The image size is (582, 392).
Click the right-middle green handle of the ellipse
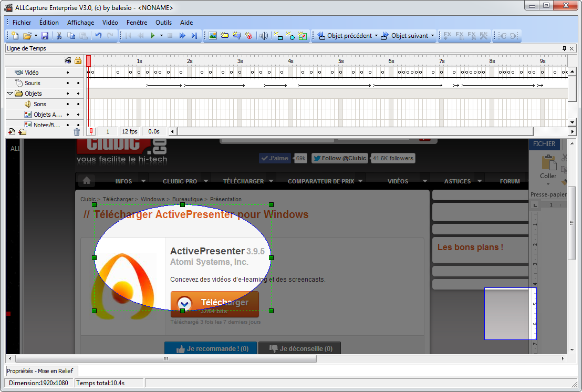[x=272, y=257]
